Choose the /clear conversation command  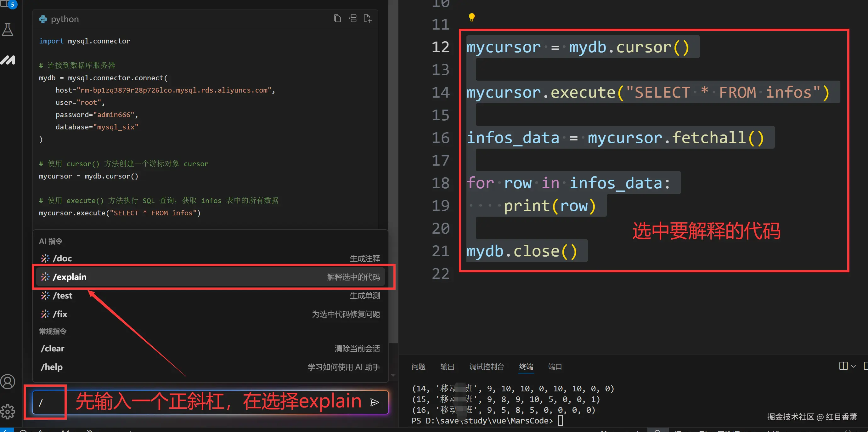click(x=210, y=348)
